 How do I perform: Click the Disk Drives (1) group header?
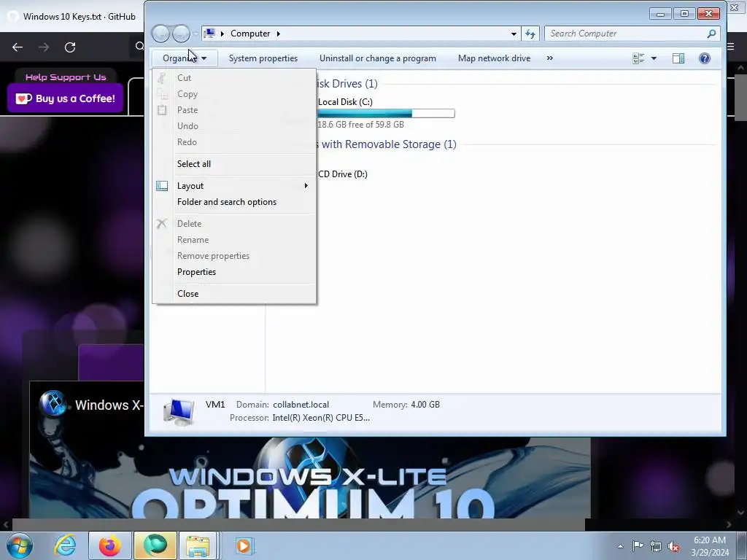(347, 84)
